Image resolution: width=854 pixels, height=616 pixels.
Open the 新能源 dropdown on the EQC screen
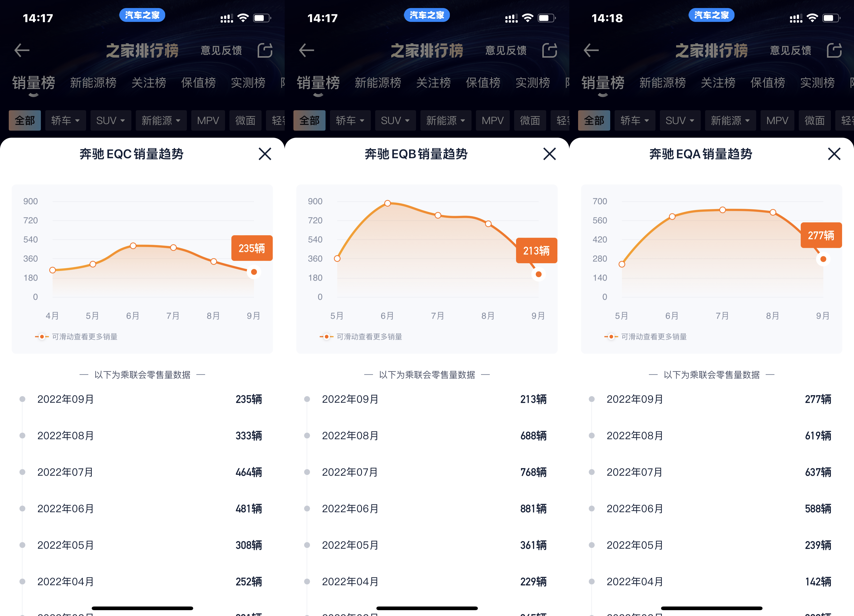click(x=161, y=120)
